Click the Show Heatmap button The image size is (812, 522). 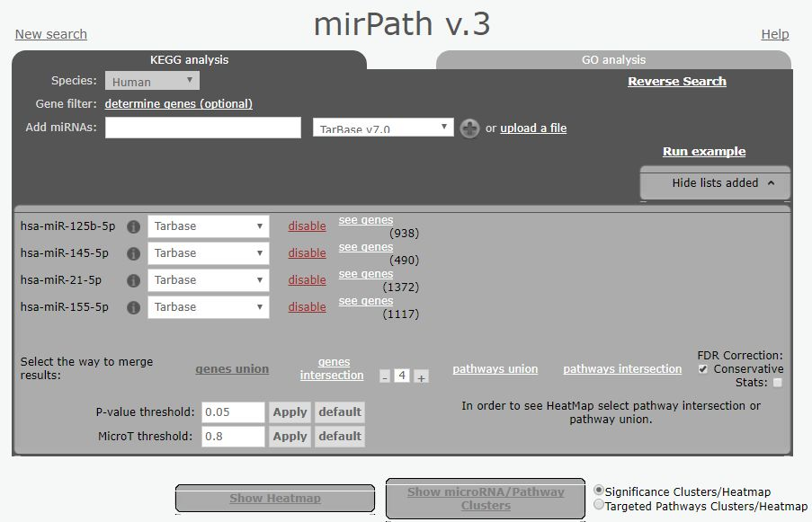coord(274,498)
